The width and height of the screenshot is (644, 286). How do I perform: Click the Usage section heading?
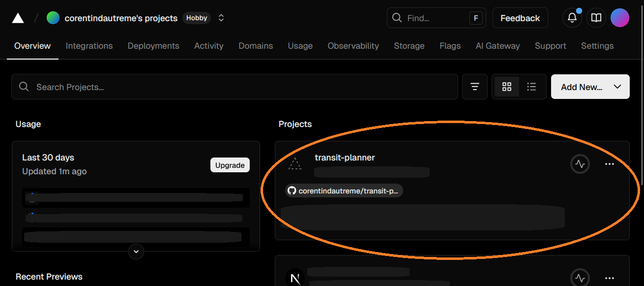coord(28,124)
